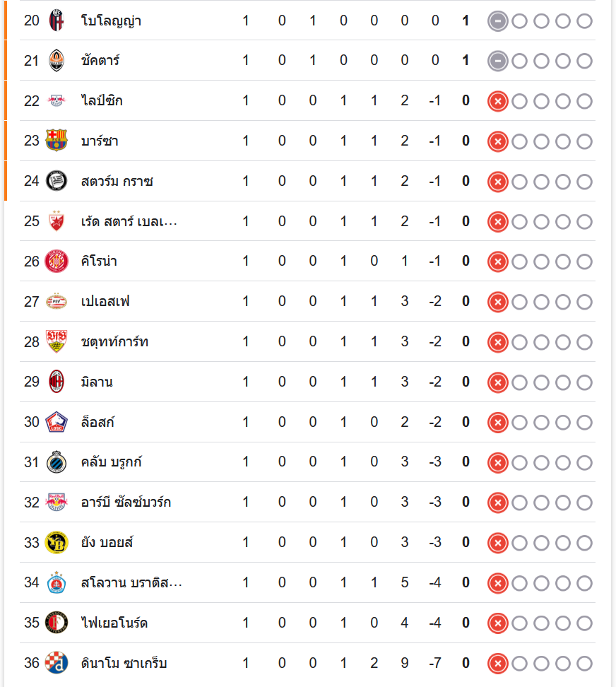This screenshot has height=687, width=616.
Task: Open the ดินาโม ซาเกร็บ team link
Action: 124,663
